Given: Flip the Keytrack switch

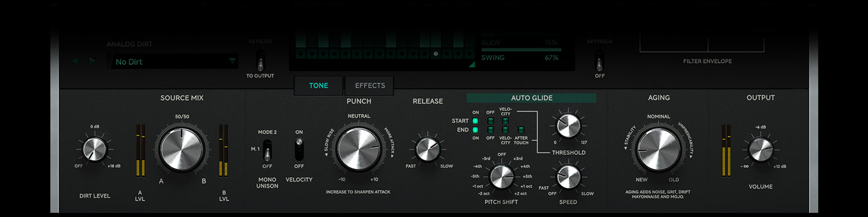Looking at the screenshot, I should (x=599, y=60).
